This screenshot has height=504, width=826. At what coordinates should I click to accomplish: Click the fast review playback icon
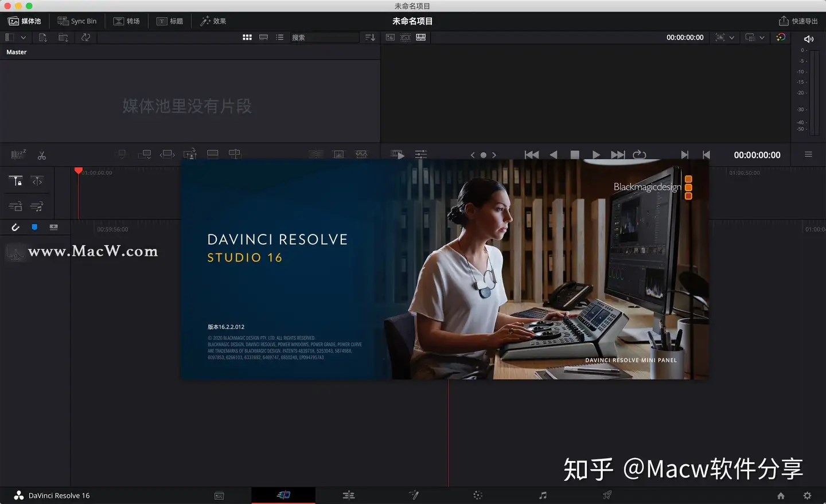(x=398, y=154)
